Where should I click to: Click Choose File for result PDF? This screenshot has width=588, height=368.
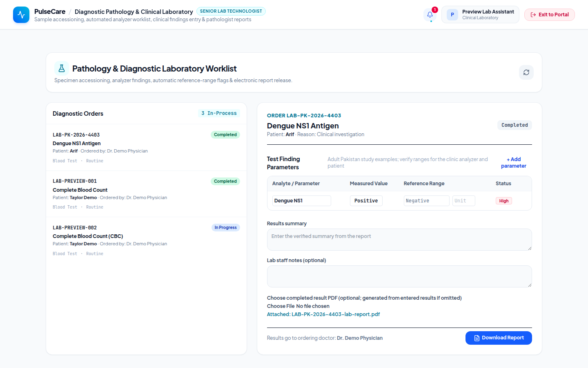pos(281,306)
